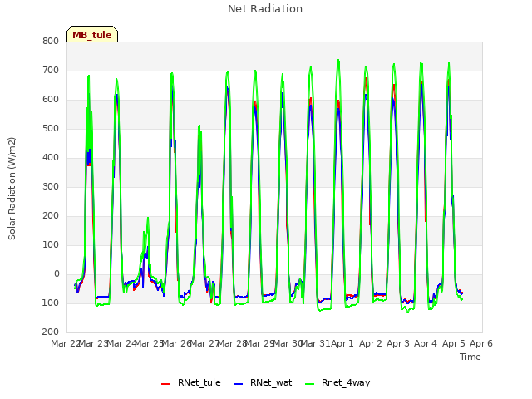Click the Time axis label
This screenshot has width=532, height=399.
(x=470, y=357)
